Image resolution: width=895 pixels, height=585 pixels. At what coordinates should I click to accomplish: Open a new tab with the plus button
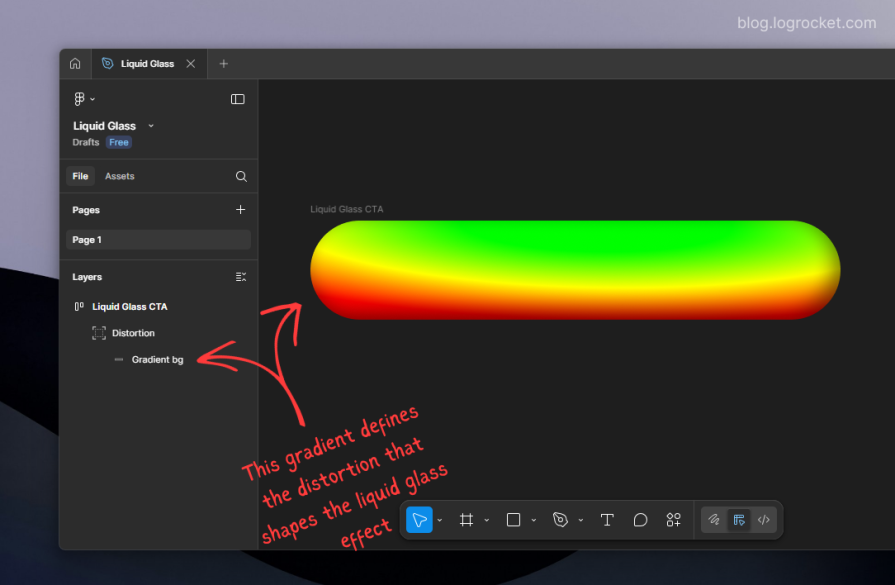click(223, 62)
